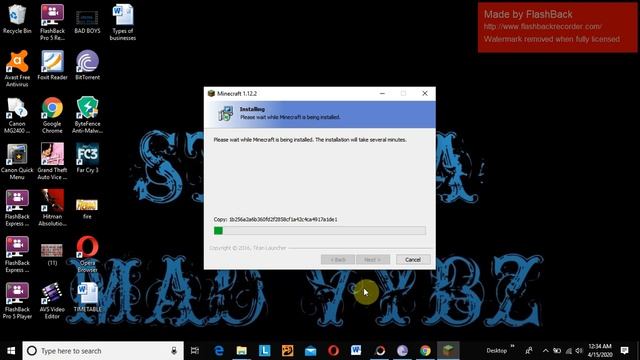Open File Explorer from taskbar
Viewport: 640px width, 360px height.
click(x=242, y=351)
